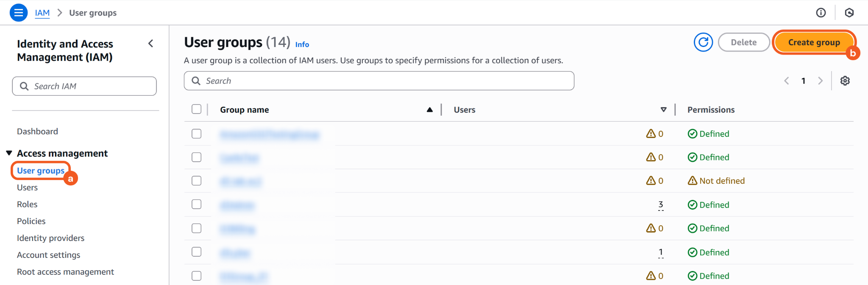This screenshot has width=868, height=285.
Task: Open the Info link beside User groups
Action: [x=302, y=44]
